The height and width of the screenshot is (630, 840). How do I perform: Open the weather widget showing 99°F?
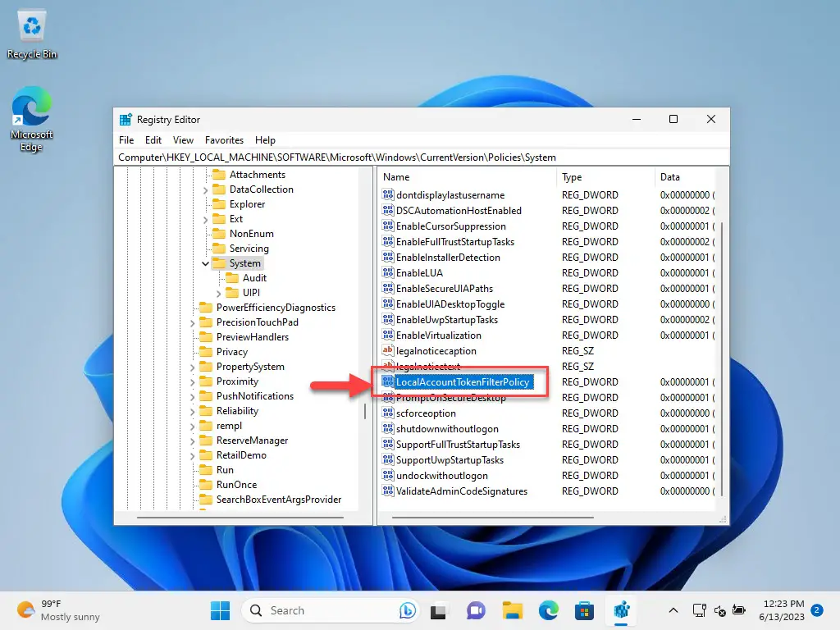tap(58, 610)
